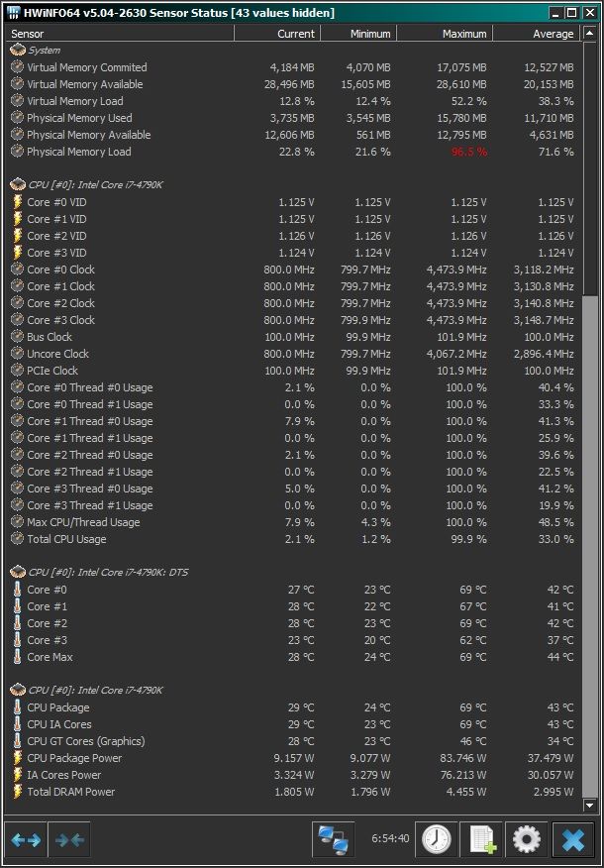604x868 pixels.
Task: Open sensor settings gear icon
Action: [x=527, y=840]
